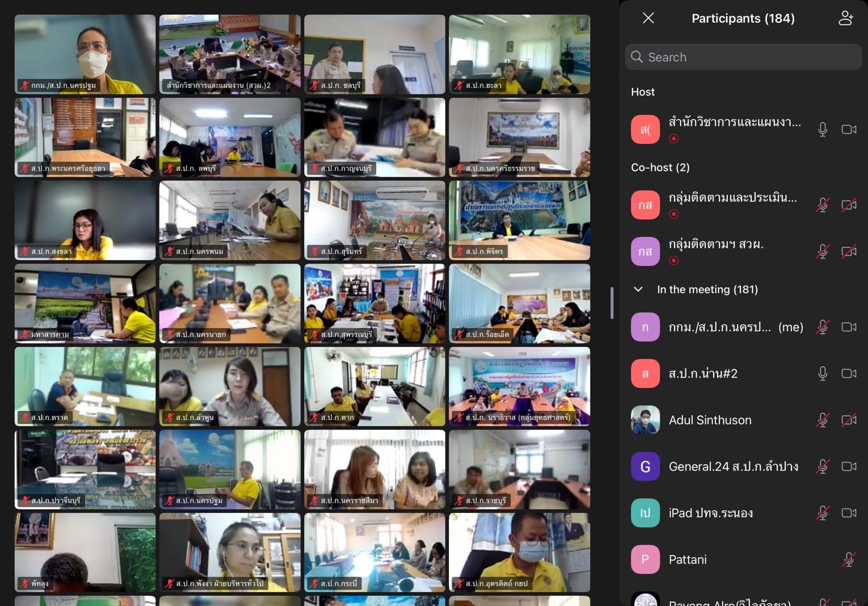Select the ส.ป.ก.ร้อยเอ็ด video tile

coord(520,303)
